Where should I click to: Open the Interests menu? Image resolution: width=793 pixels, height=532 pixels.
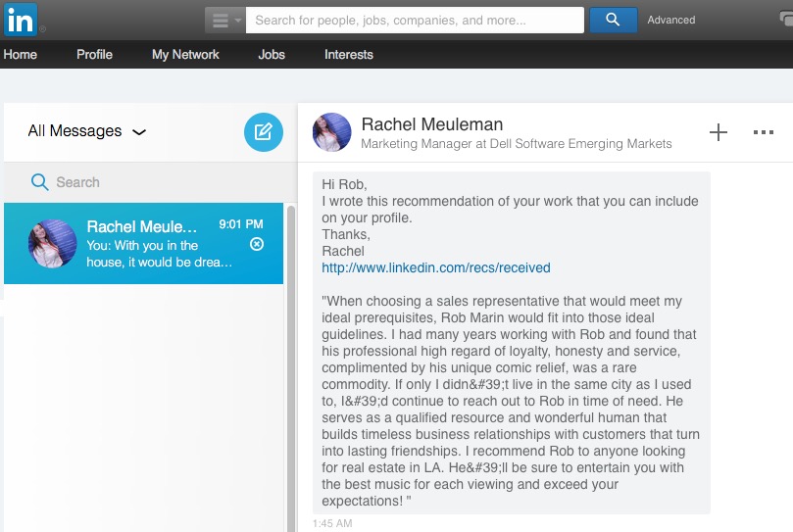[x=349, y=55]
